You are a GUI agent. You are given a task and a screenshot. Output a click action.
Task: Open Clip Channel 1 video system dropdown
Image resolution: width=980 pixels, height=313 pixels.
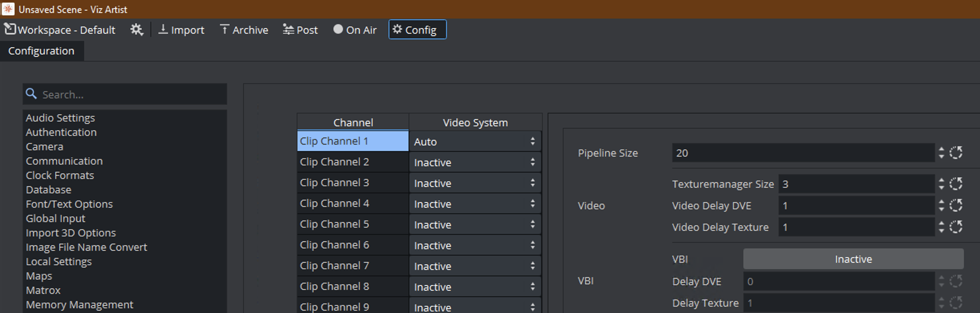point(474,141)
